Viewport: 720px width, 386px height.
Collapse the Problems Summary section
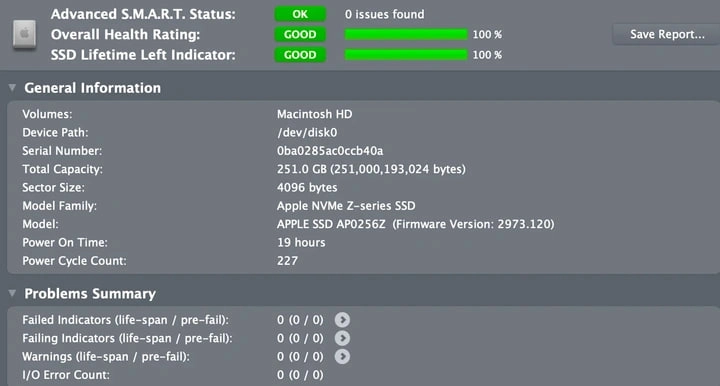tap(12, 293)
